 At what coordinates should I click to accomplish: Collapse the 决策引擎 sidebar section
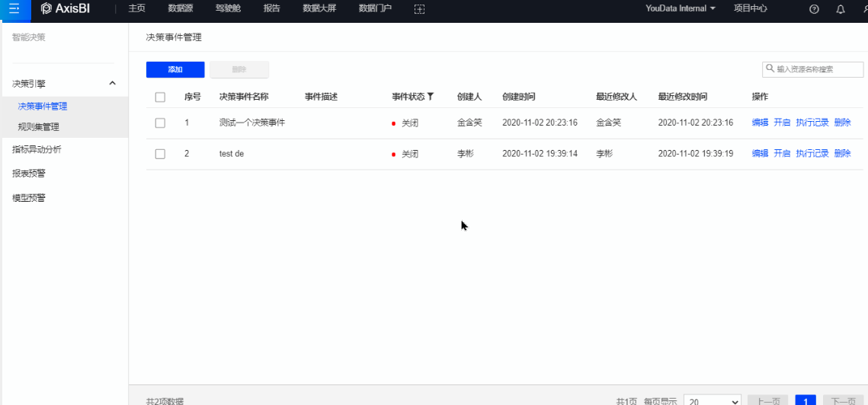pos(112,83)
